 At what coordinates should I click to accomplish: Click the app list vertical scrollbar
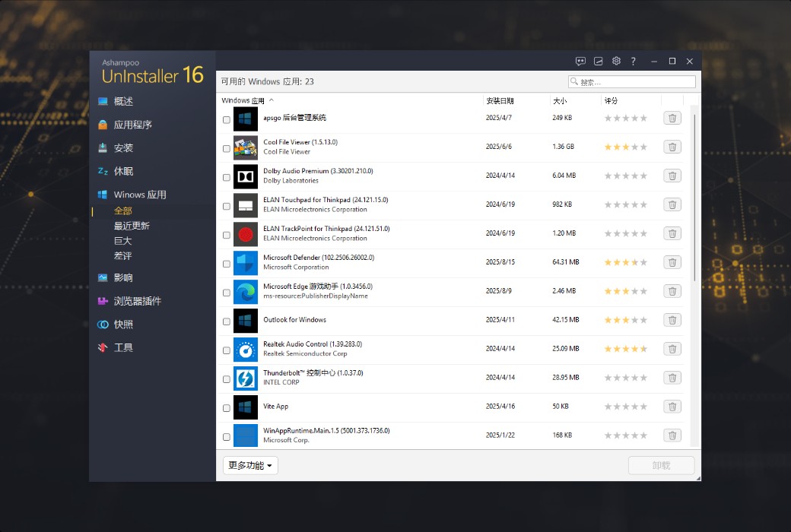[x=694, y=198]
